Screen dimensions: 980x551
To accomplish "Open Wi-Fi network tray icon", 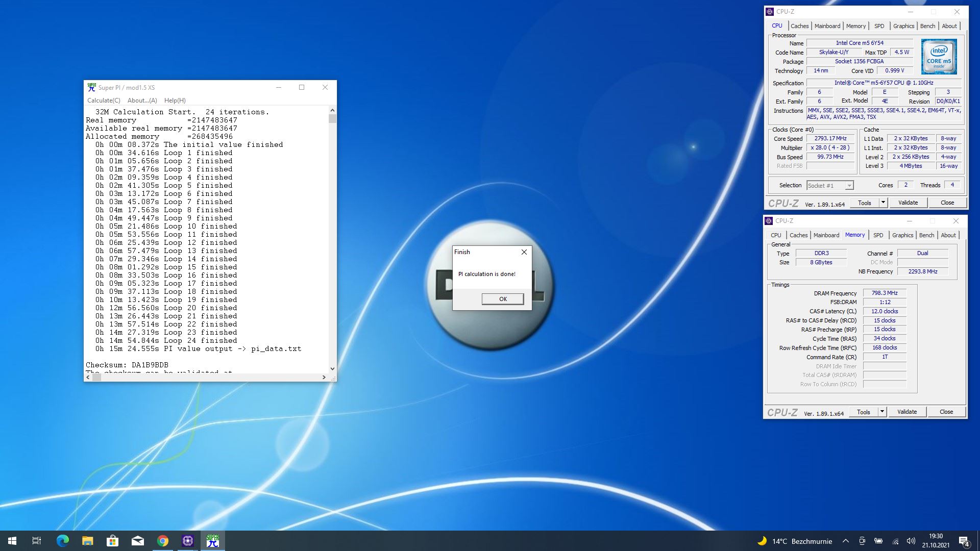I will [895, 541].
